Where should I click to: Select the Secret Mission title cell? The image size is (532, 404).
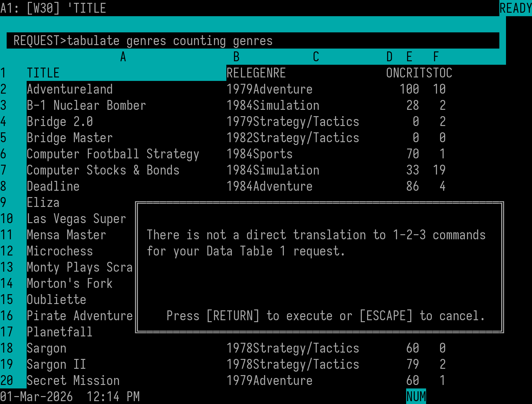point(73,380)
